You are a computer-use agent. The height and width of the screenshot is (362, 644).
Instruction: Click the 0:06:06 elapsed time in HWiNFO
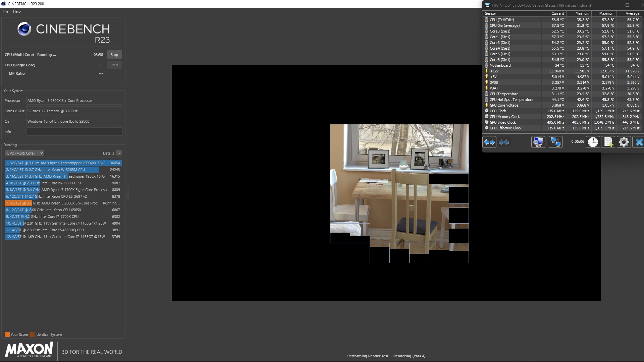(x=578, y=142)
